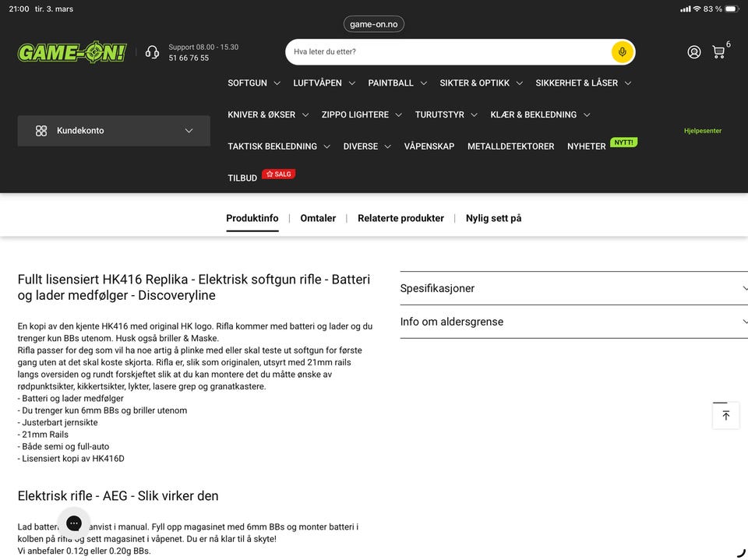
Task: Click the 'Du trenger kun 6mm BBs' bullet
Action: [x=103, y=410]
